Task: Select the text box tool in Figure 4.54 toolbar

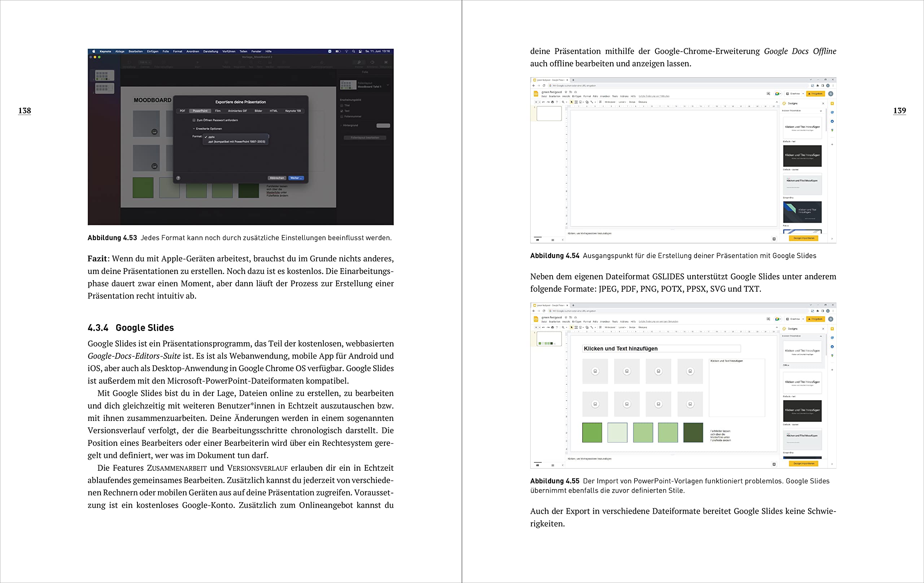Action: point(576,102)
